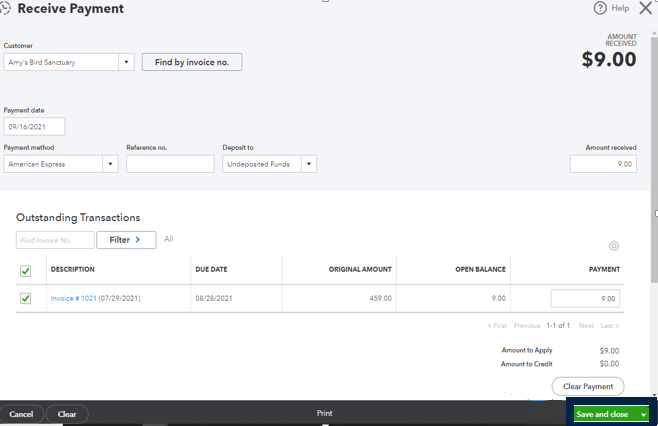The width and height of the screenshot is (658, 426).
Task: Click the All filter label
Action: pyautogui.click(x=168, y=239)
